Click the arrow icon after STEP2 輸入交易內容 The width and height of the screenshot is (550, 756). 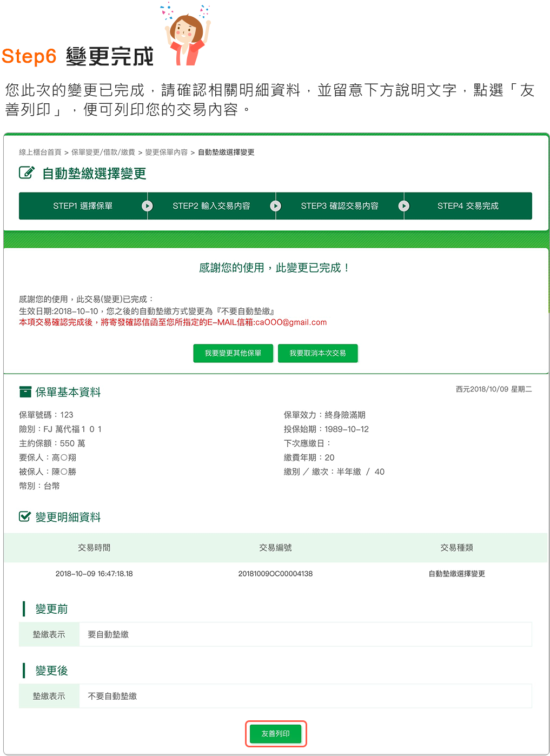[x=275, y=206]
